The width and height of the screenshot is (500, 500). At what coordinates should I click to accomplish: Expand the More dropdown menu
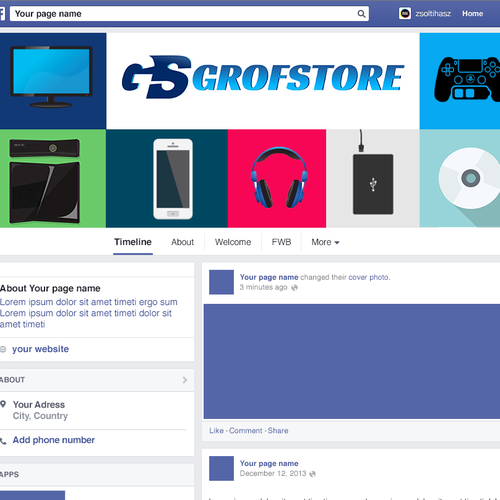[x=325, y=242]
